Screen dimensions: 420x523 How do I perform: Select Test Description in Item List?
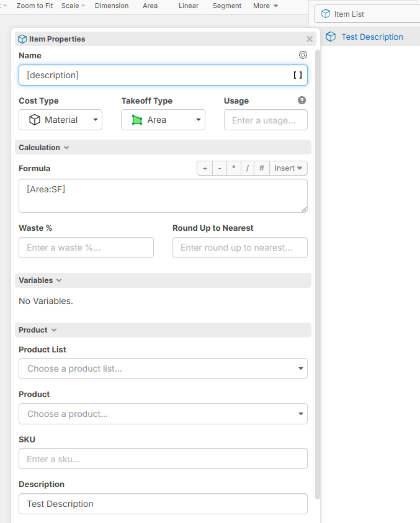point(372,37)
